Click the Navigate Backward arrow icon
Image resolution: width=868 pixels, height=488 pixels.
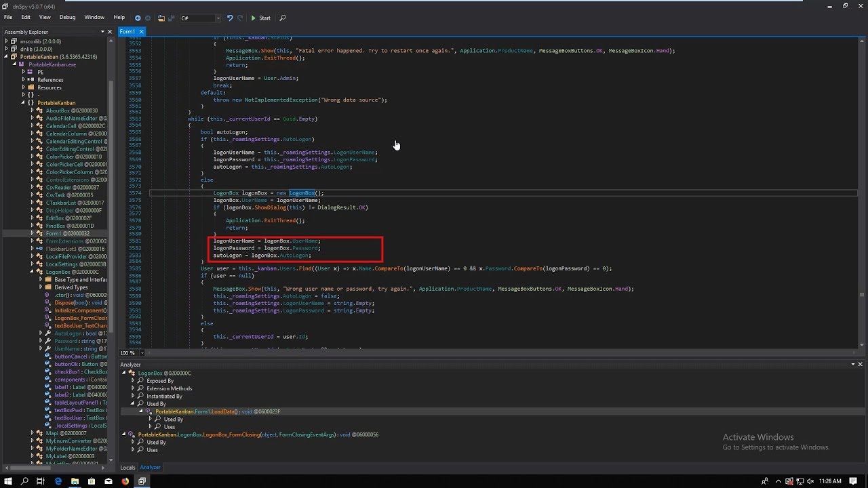pos(138,18)
